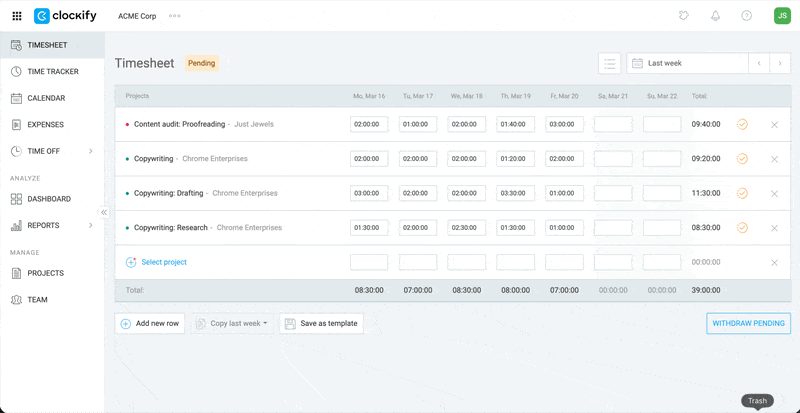
Task: Click the Withdraw Pending button
Action: tap(748, 324)
